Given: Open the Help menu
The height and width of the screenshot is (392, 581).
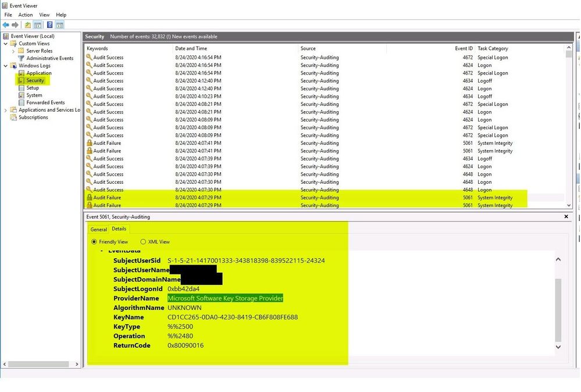Looking at the screenshot, I should 61,15.
